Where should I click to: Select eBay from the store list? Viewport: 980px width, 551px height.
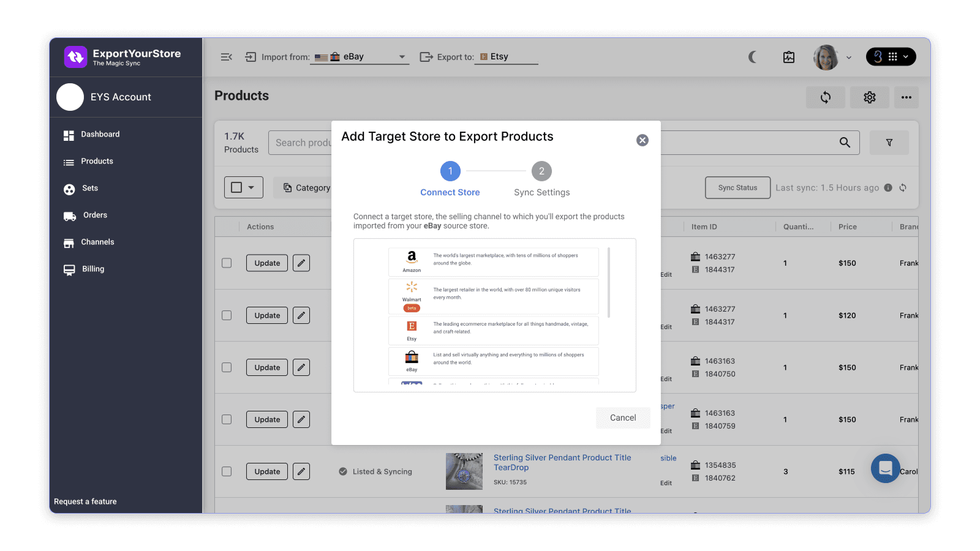pyautogui.click(x=493, y=361)
